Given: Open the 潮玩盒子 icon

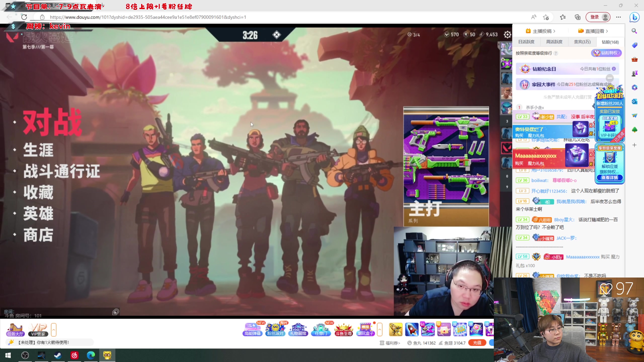Looking at the screenshot, I should (x=366, y=330).
